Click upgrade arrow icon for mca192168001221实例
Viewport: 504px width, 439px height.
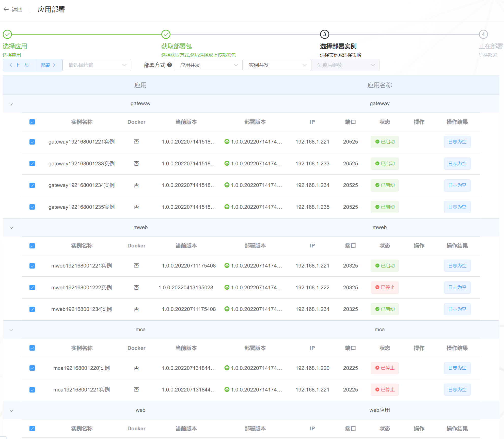(x=227, y=389)
